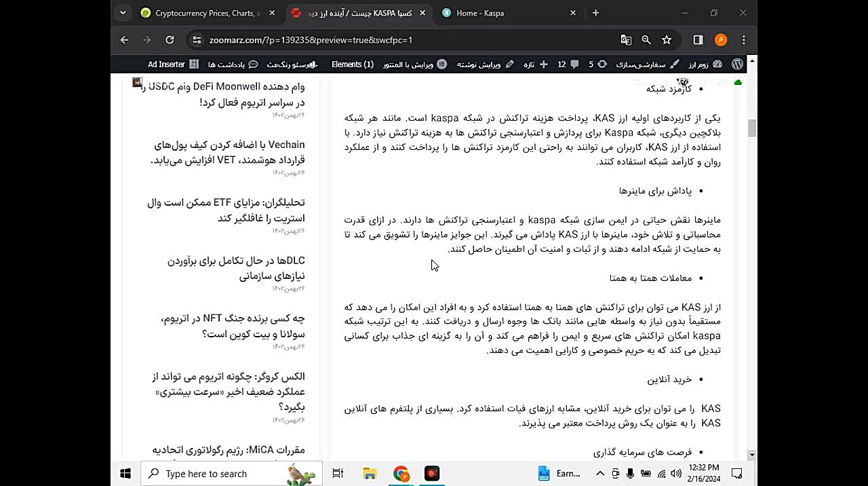The image size is (868, 486).
Task: Open Ad Inserter in admin bar
Action: click(x=174, y=64)
